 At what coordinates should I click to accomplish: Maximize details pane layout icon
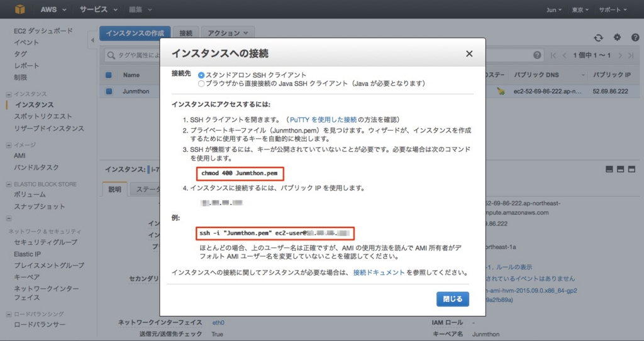tap(631, 169)
